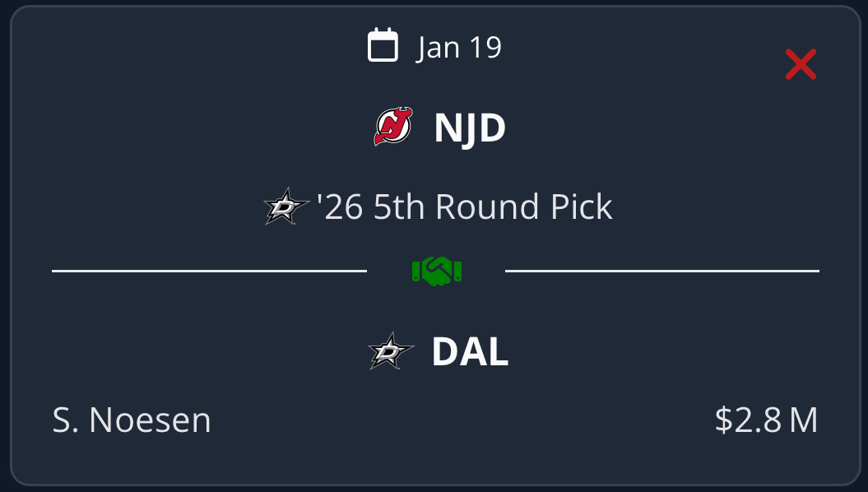868x492 pixels.
Task: Click the handshake icon between trade sides
Action: point(438,269)
